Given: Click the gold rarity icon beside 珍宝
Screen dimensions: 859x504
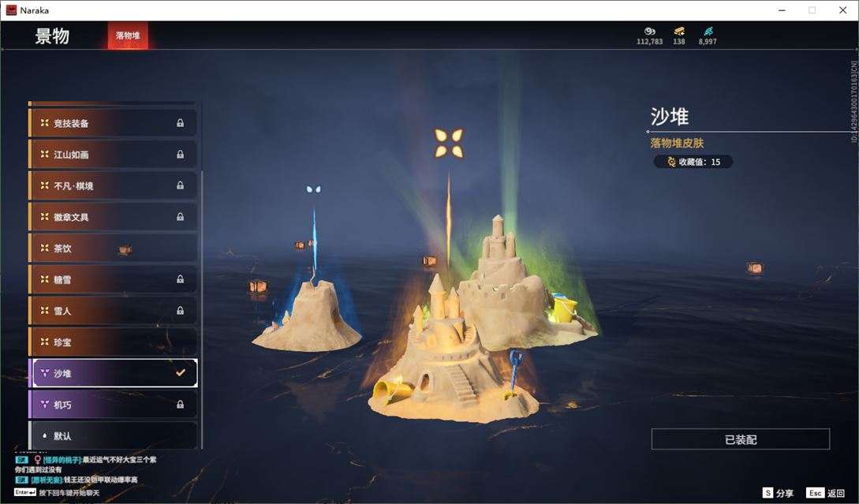Looking at the screenshot, I should 44,342.
